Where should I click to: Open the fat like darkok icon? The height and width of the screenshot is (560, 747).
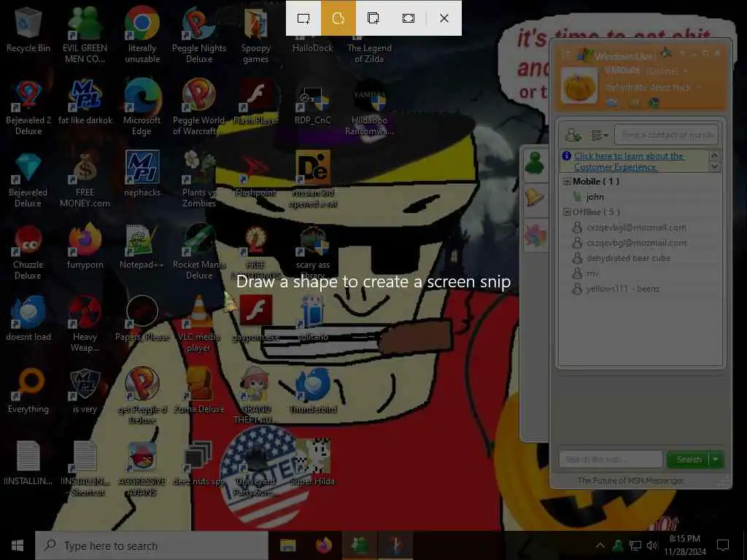(85, 102)
